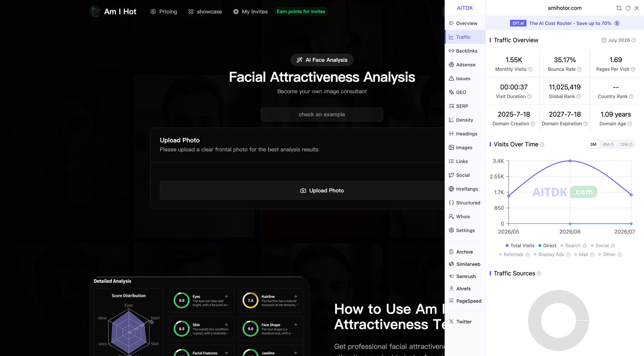View the Headings section

point(465,134)
